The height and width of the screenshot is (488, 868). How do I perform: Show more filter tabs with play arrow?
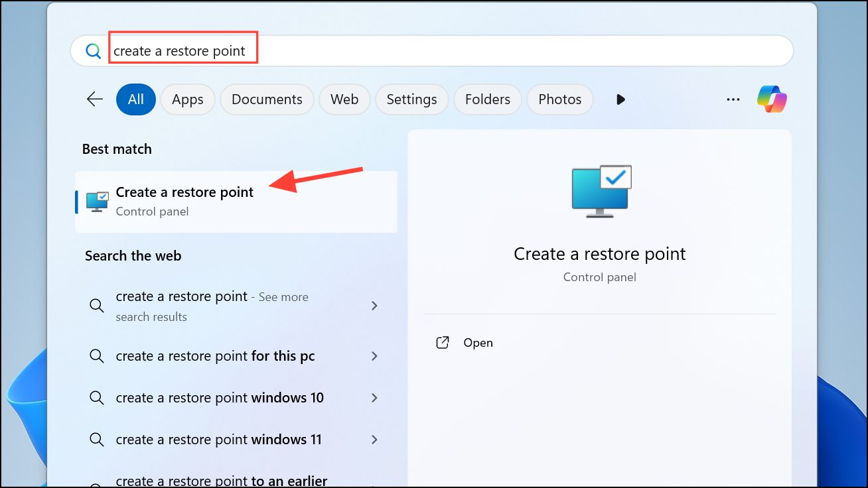pos(620,99)
